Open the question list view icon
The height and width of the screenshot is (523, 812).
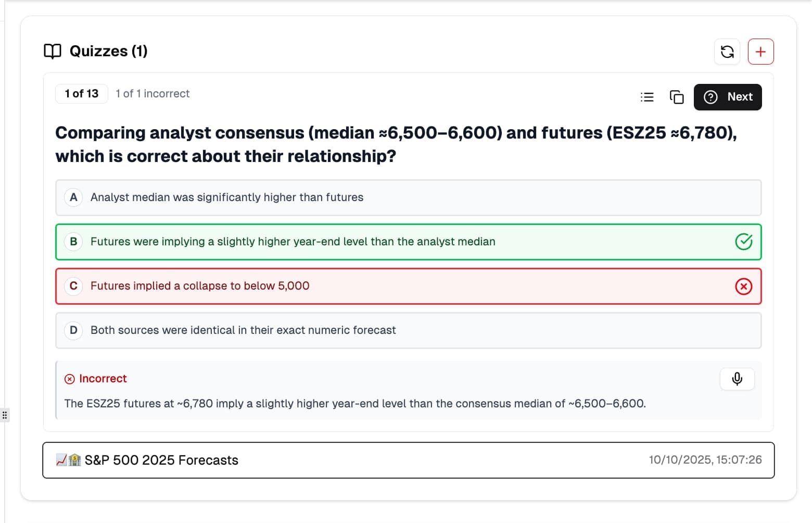[x=646, y=97]
